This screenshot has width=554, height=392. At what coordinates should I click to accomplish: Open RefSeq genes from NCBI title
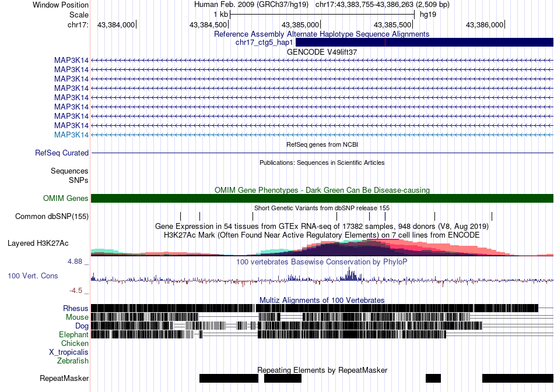tap(322, 144)
